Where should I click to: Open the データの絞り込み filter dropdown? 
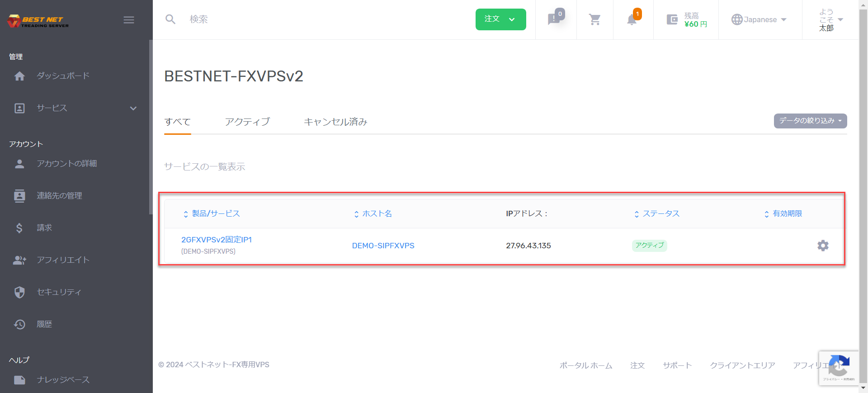tap(810, 121)
